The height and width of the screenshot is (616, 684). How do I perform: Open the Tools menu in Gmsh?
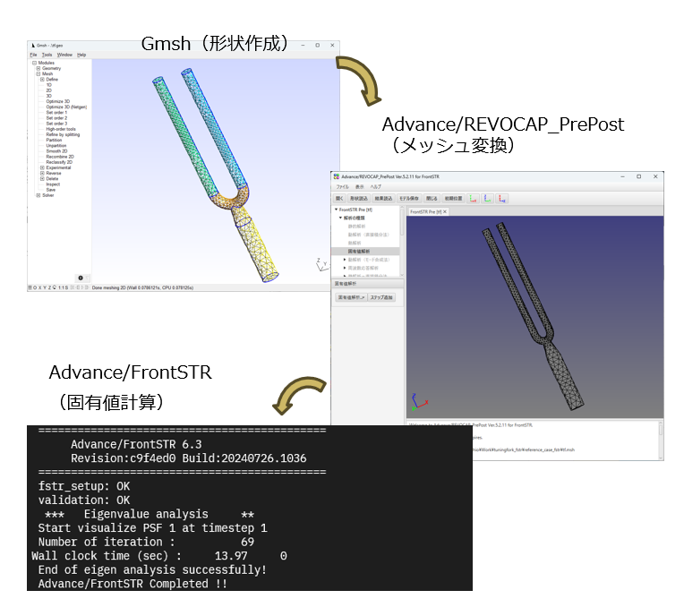coord(47,55)
